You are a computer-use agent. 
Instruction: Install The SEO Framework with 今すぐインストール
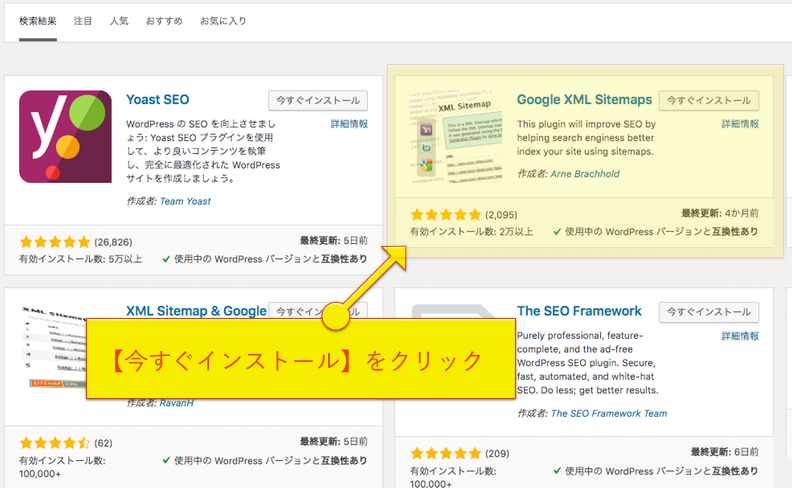coord(709,312)
